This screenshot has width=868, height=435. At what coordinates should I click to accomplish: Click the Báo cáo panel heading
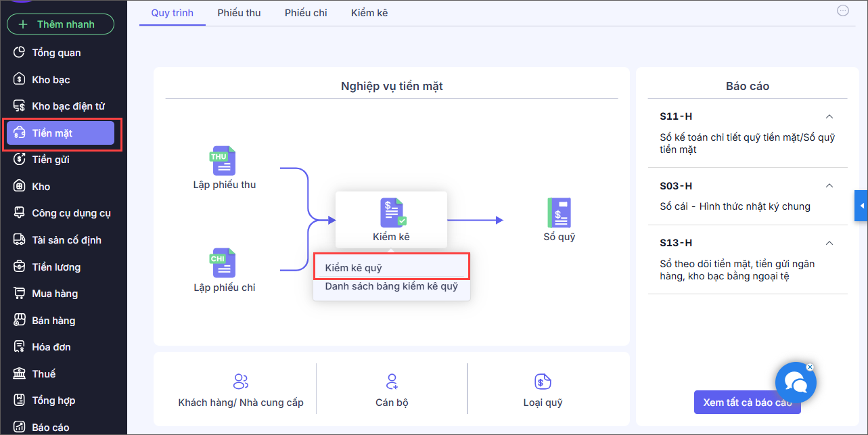(x=748, y=86)
